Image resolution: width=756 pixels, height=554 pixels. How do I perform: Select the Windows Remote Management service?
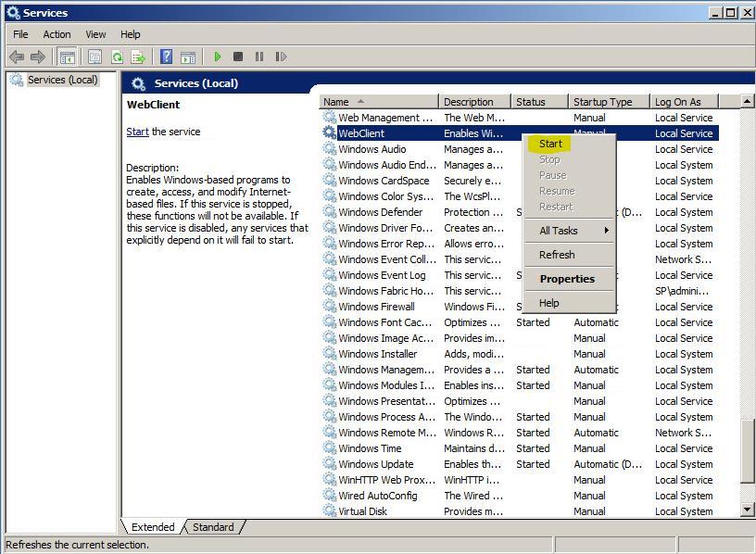519,433
